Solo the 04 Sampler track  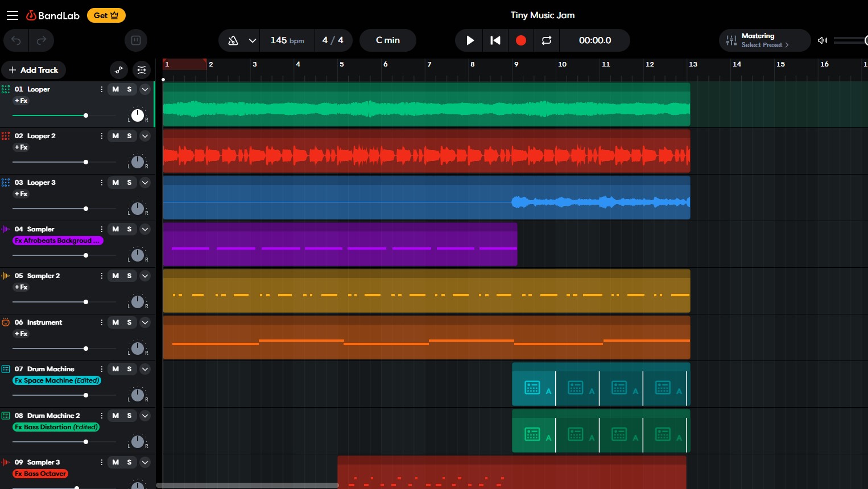[129, 229]
